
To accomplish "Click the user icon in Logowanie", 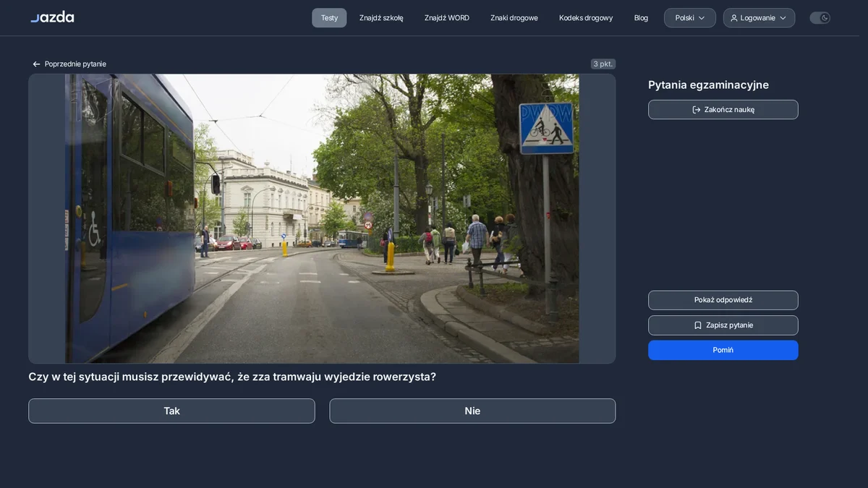I will pos(734,18).
